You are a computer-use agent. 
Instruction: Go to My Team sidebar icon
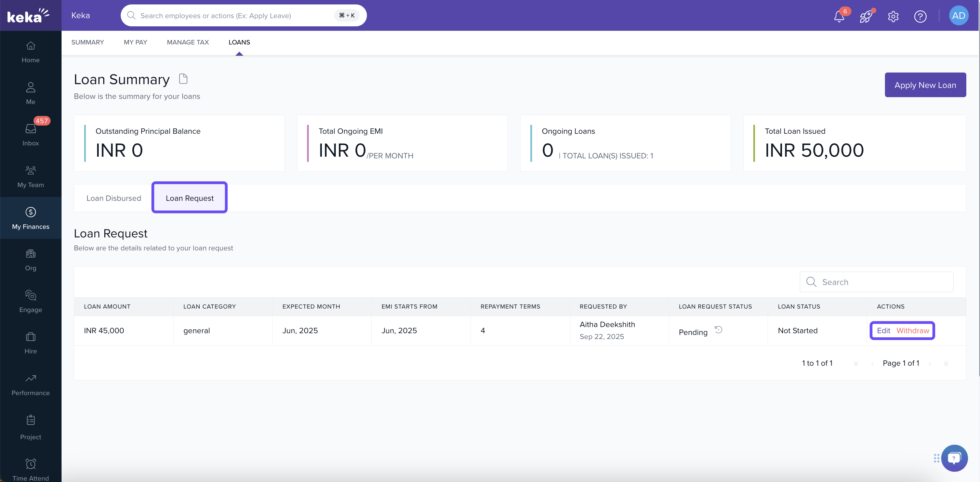(x=30, y=176)
